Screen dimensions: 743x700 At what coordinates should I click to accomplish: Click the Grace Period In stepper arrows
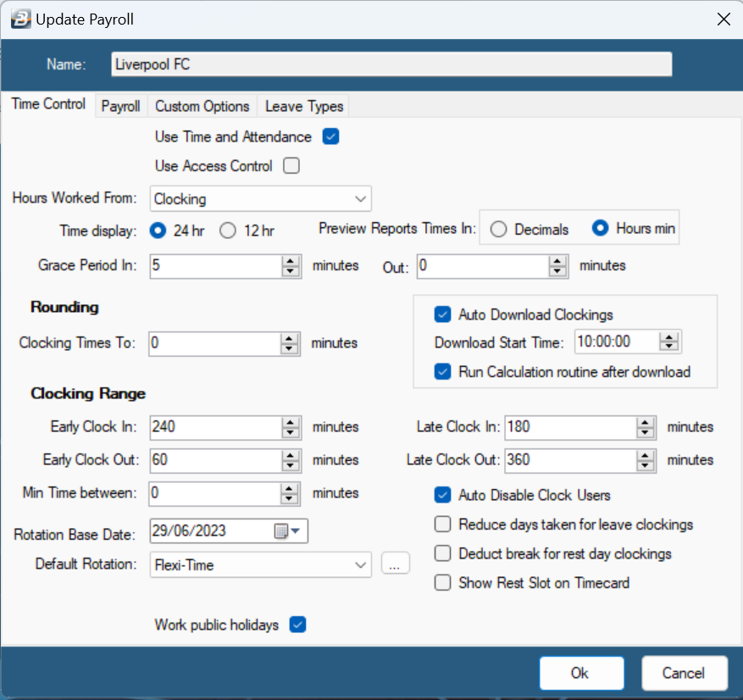[x=291, y=266]
